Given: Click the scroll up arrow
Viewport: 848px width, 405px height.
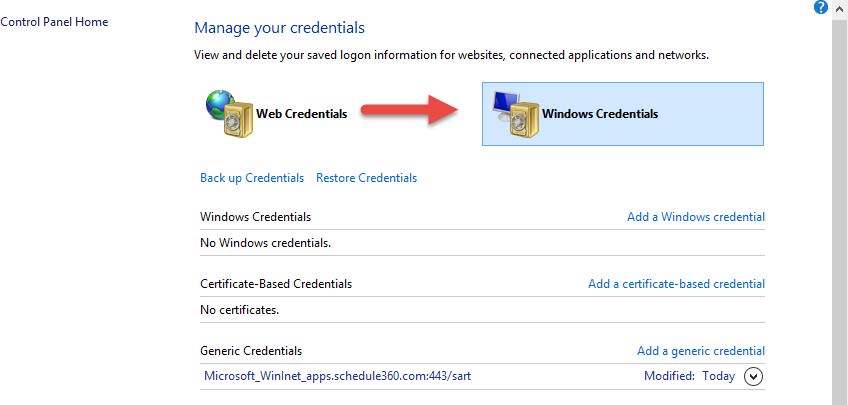Looking at the screenshot, I should [x=839, y=8].
